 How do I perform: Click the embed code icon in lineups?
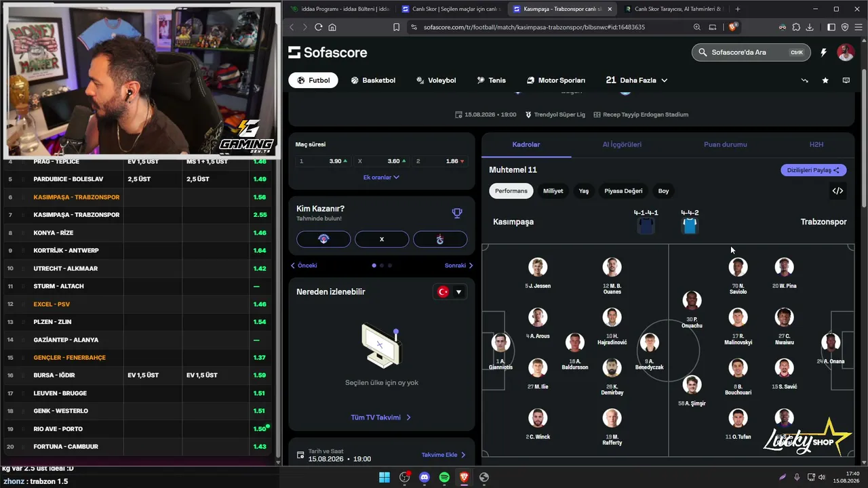tap(837, 191)
